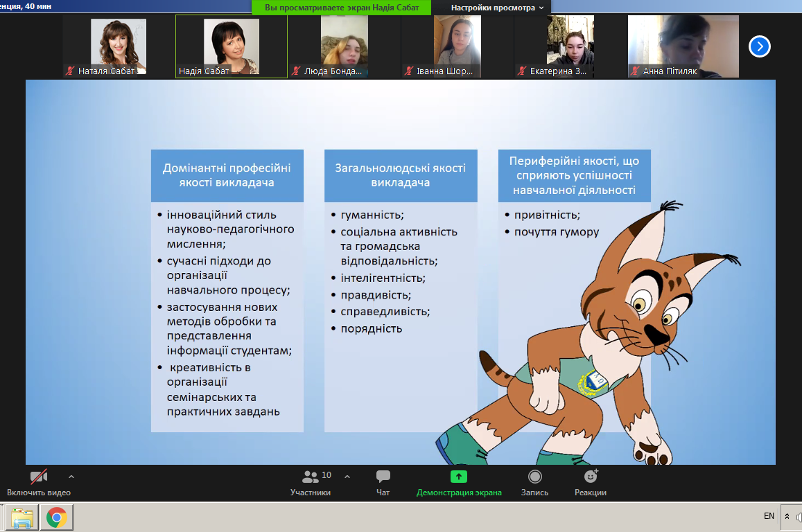
Task: Turn on video with the camera icon
Action: [x=39, y=477]
